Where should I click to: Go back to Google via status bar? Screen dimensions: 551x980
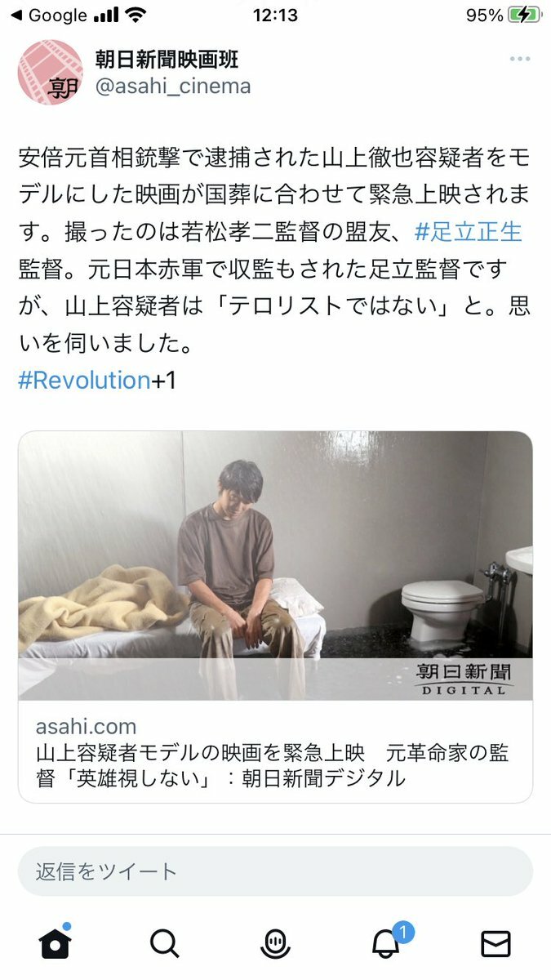click(46, 16)
